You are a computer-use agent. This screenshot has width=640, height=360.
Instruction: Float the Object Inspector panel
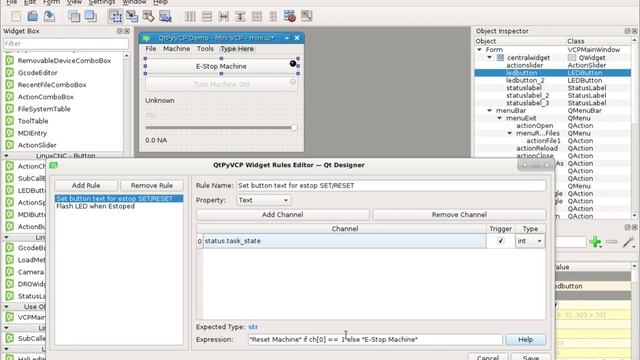point(627,31)
